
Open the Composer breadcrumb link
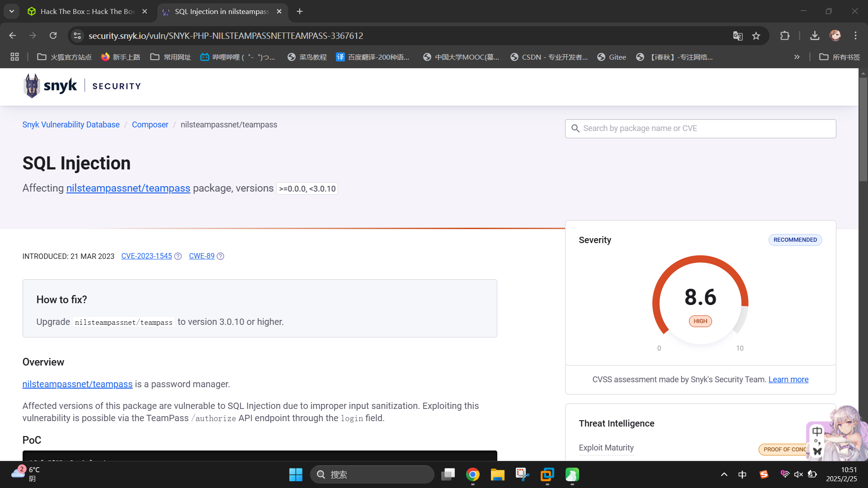click(150, 125)
